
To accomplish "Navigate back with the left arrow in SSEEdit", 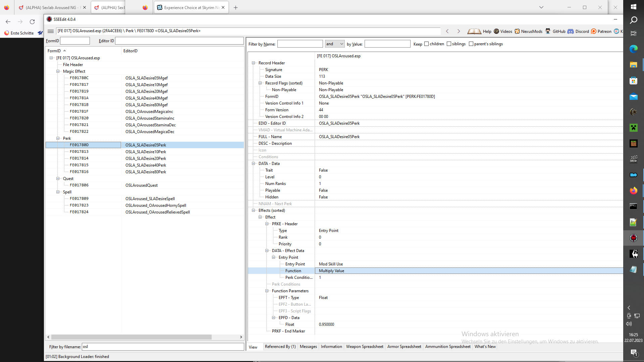I will point(447,31).
